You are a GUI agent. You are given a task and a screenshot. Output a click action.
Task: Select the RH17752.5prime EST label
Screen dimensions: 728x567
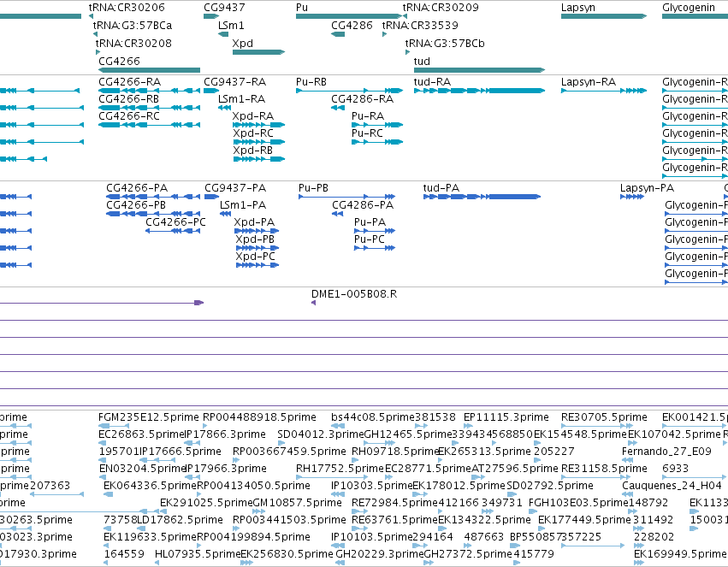click(x=340, y=469)
